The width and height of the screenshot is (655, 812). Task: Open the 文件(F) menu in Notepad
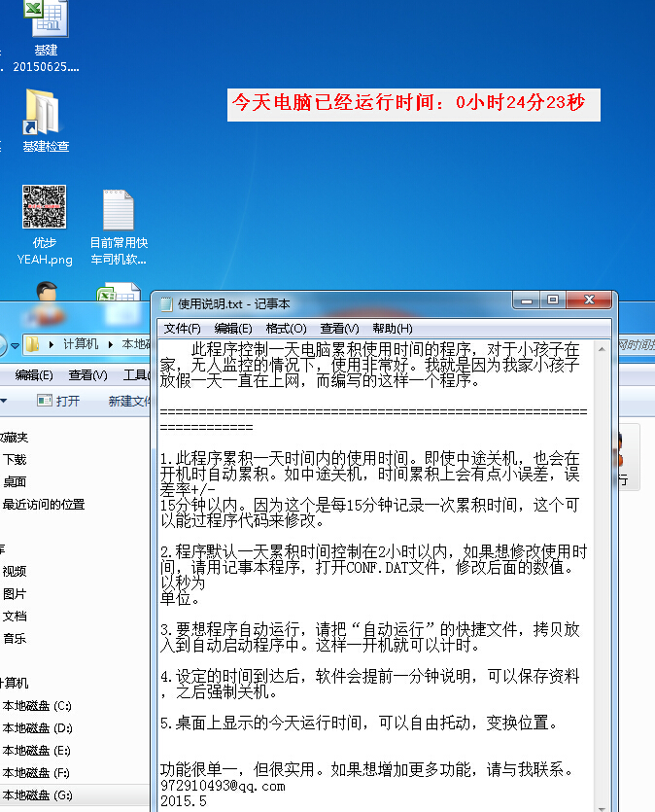click(x=182, y=329)
